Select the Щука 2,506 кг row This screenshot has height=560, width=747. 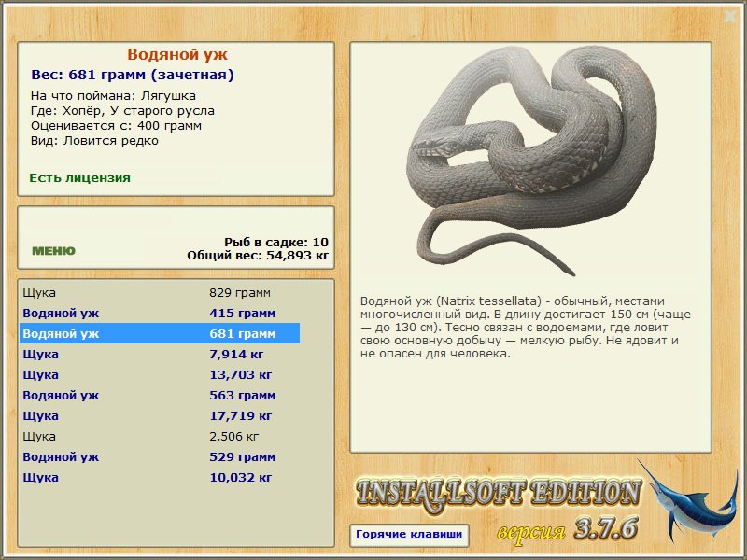(x=160, y=436)
